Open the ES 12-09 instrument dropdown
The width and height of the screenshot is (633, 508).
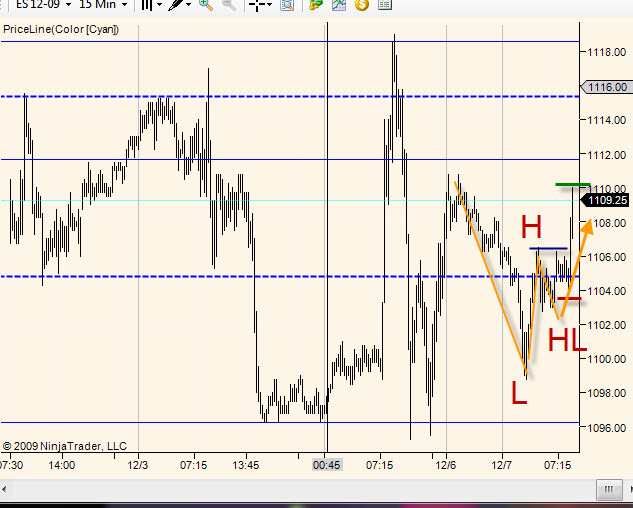click(43, 4)
